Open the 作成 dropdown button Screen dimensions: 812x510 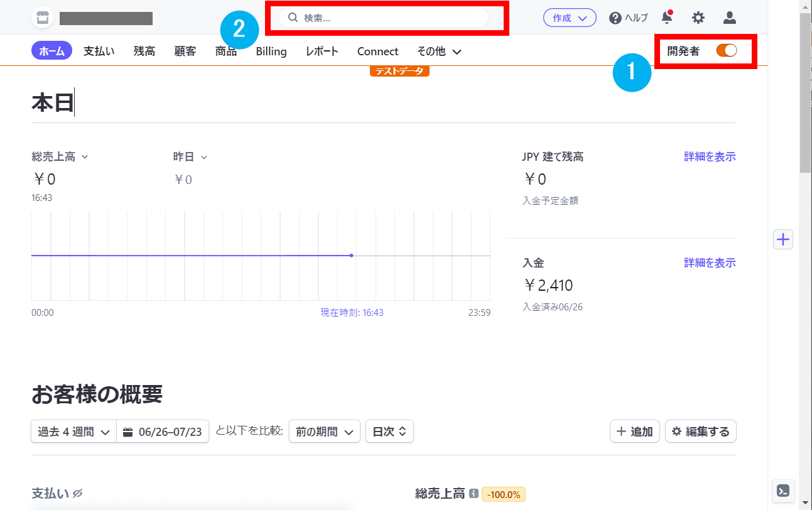click(x=570, y=18)
